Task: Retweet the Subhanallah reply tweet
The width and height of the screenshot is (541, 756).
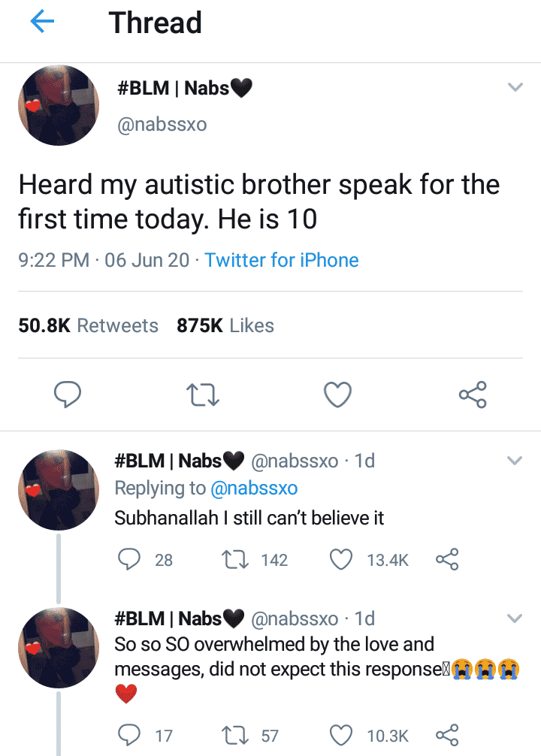Action: coord(237,559)
